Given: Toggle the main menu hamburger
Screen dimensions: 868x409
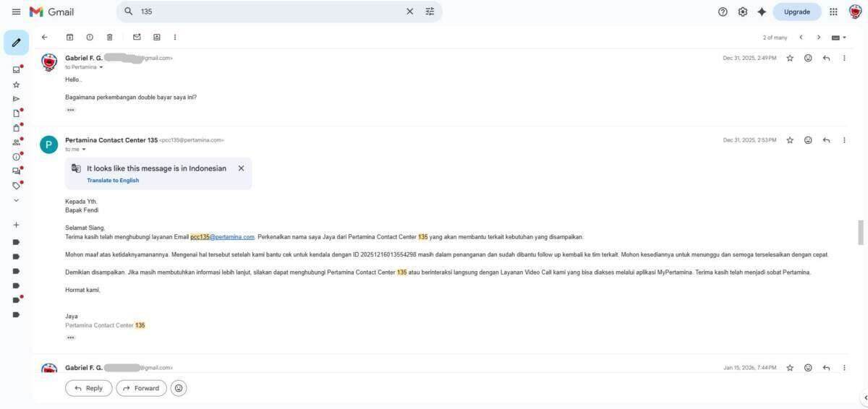Looking at the screenshot, I should click(16, 12).
